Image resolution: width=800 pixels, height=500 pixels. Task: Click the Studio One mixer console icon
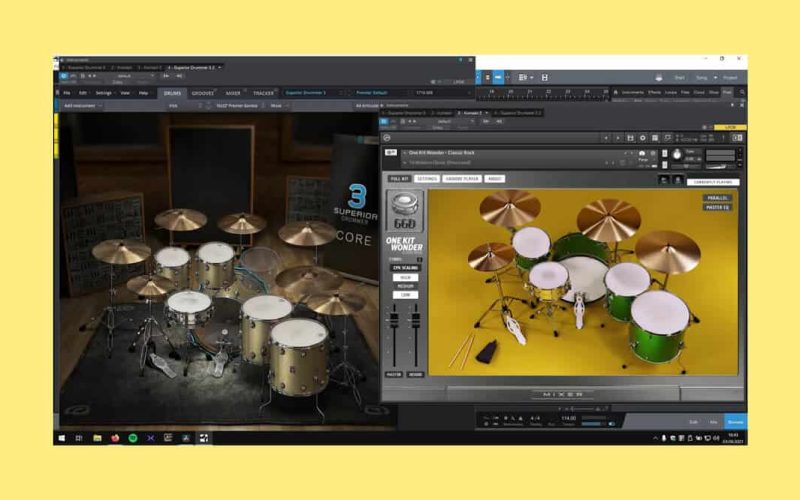tap(524, 78)
